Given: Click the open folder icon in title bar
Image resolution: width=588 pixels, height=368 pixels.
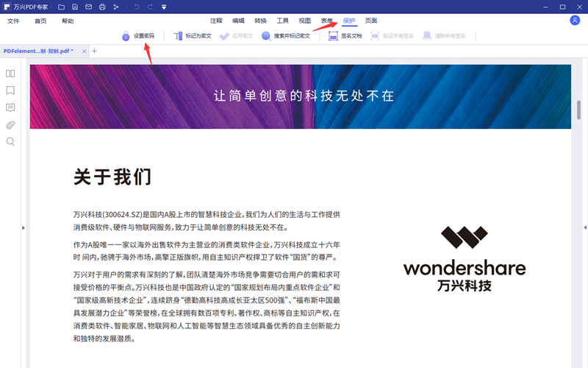Looking at the screenshot, I should point(62,7).
